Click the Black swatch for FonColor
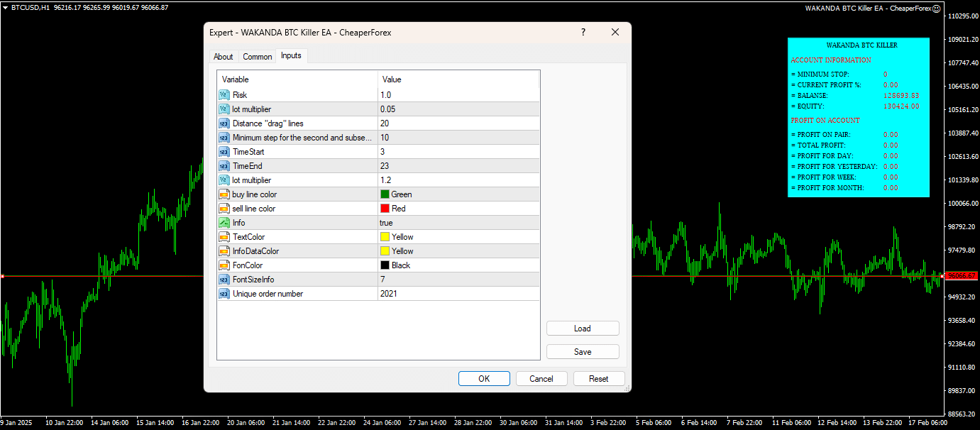980x430 pixels. click(385, 265)
